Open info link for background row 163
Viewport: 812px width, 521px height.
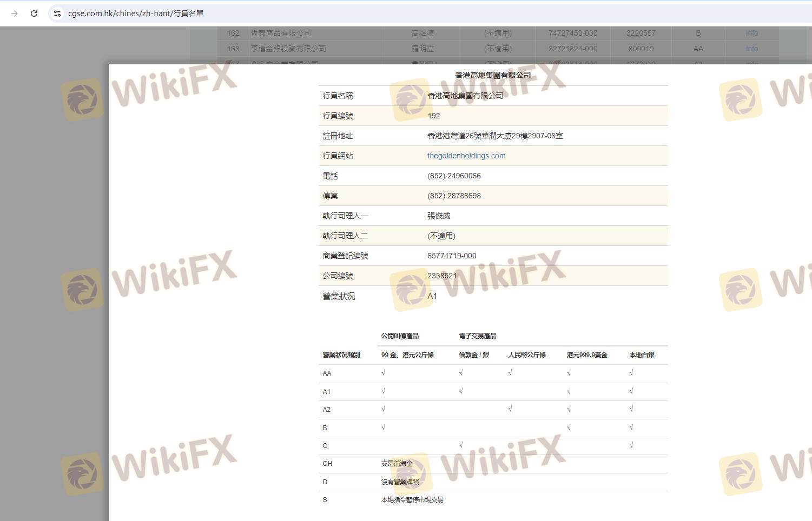752,49
